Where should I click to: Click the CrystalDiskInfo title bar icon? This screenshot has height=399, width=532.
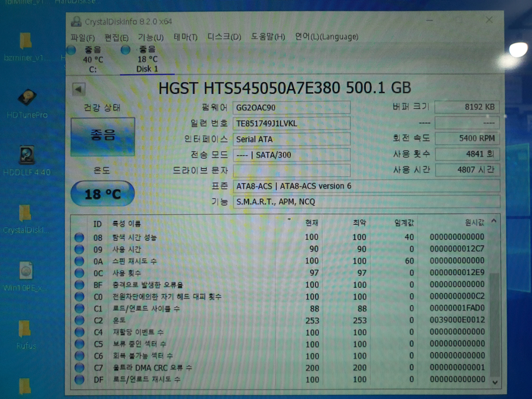coord(76,22)
